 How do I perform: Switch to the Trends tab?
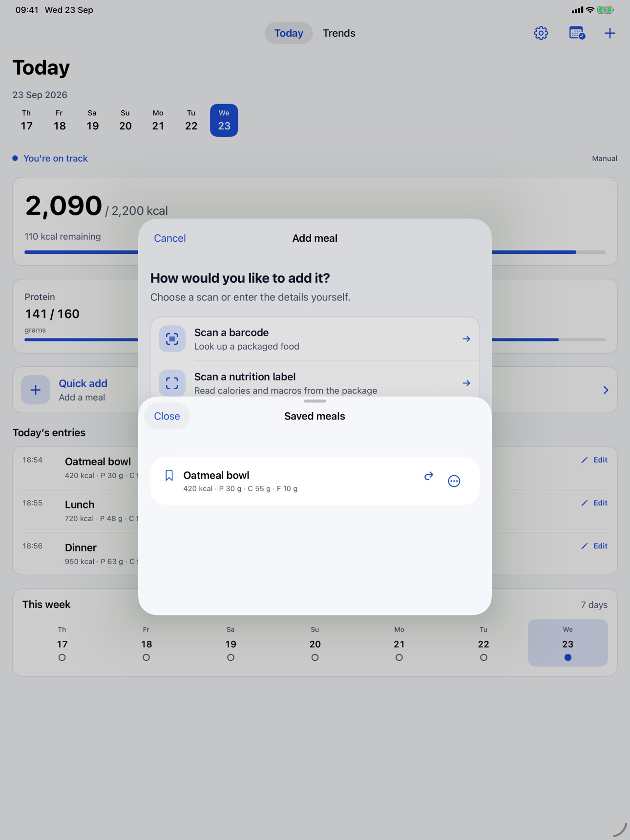point(339,33)
